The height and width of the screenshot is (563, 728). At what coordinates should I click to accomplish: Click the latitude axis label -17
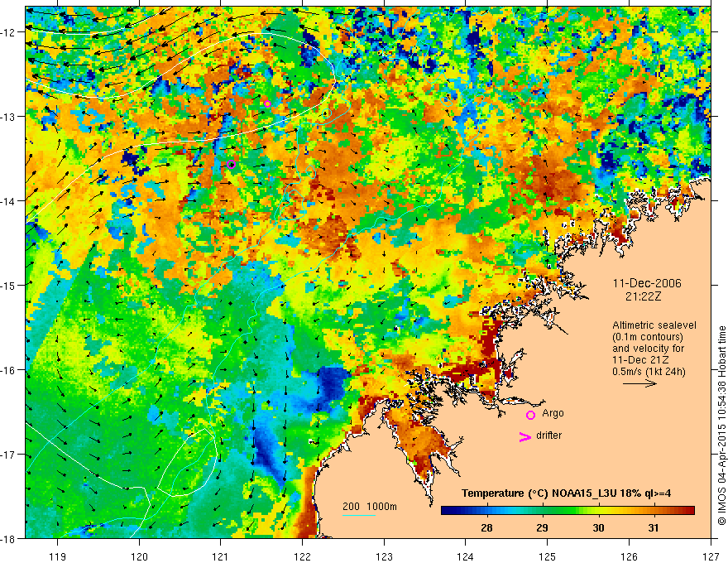(8, 454)
